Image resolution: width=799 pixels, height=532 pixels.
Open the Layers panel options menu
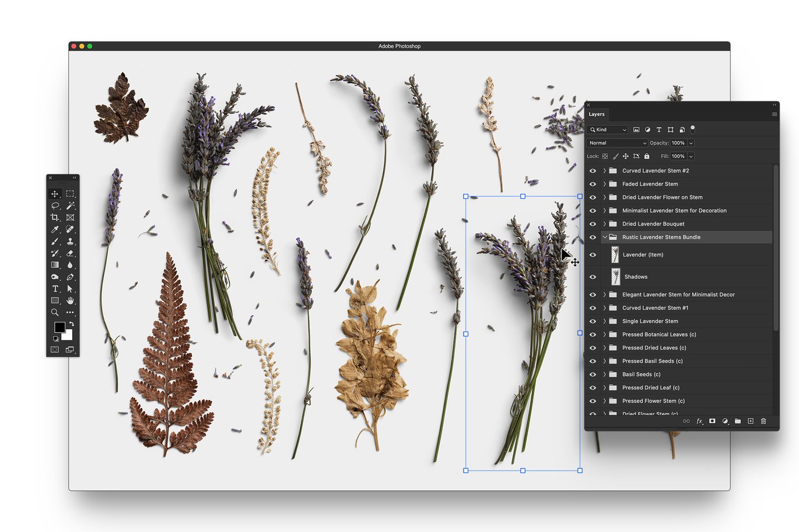click(774, 114)
